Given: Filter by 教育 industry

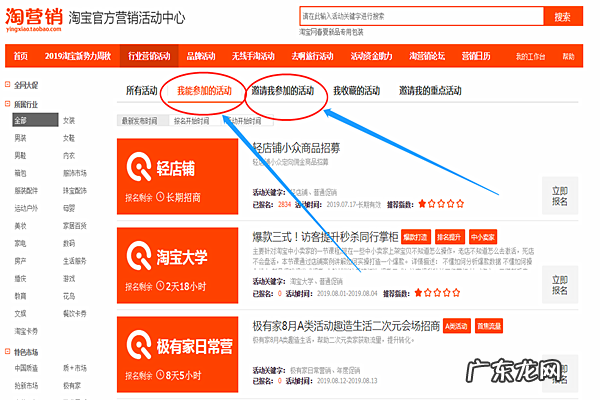Looking at the screenshot, I should tap(20, 296).
